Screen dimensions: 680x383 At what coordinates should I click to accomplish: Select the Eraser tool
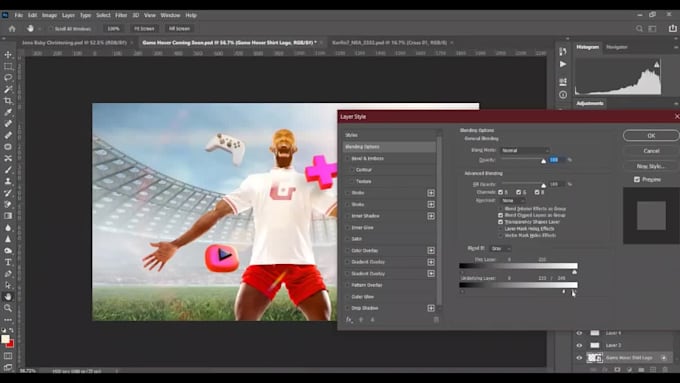tap(8, 204)
